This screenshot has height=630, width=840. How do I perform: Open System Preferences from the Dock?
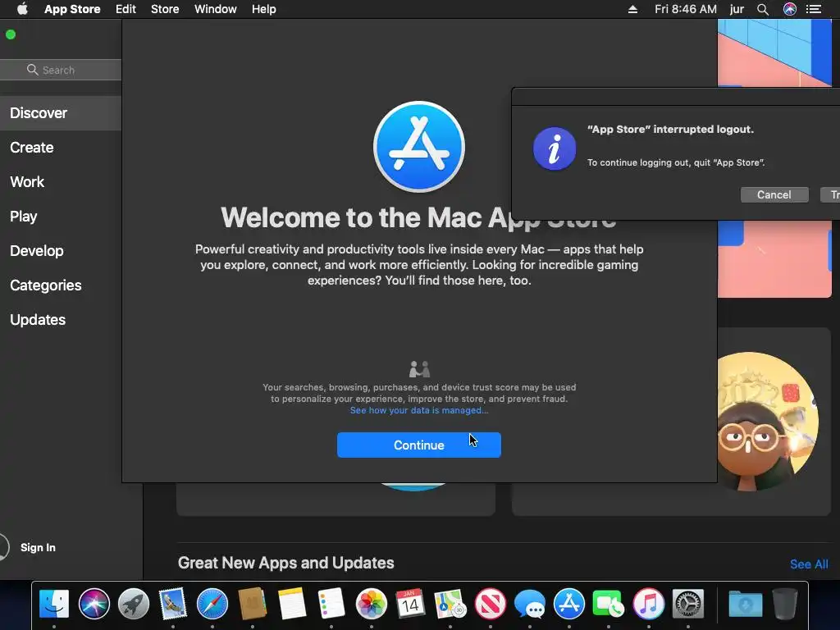pyautogui.click(x=688, y=604)
